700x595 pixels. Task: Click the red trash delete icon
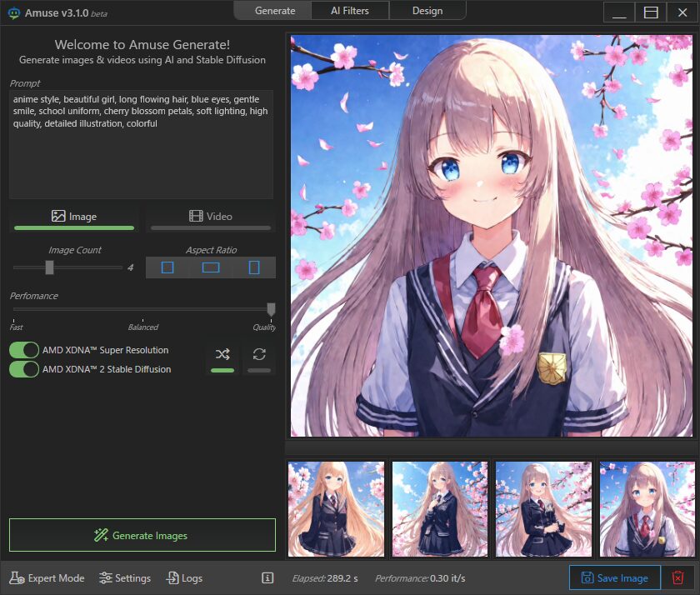coord(677,577)
